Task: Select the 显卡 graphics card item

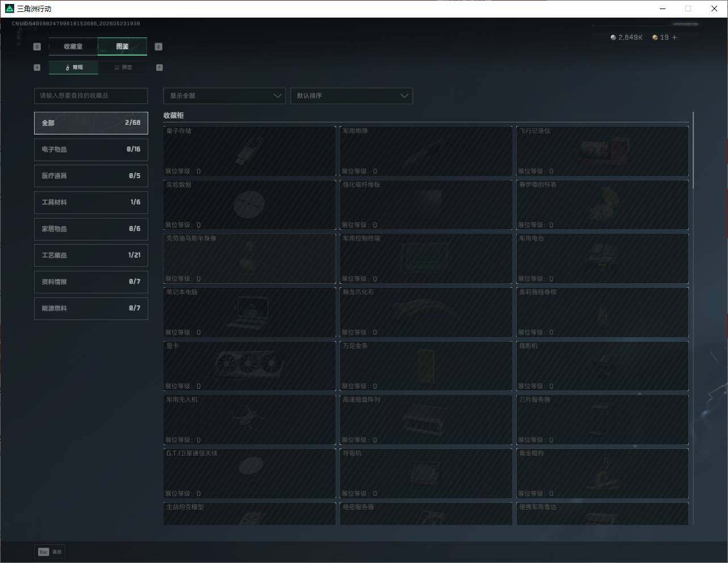Action: point(249,366)
